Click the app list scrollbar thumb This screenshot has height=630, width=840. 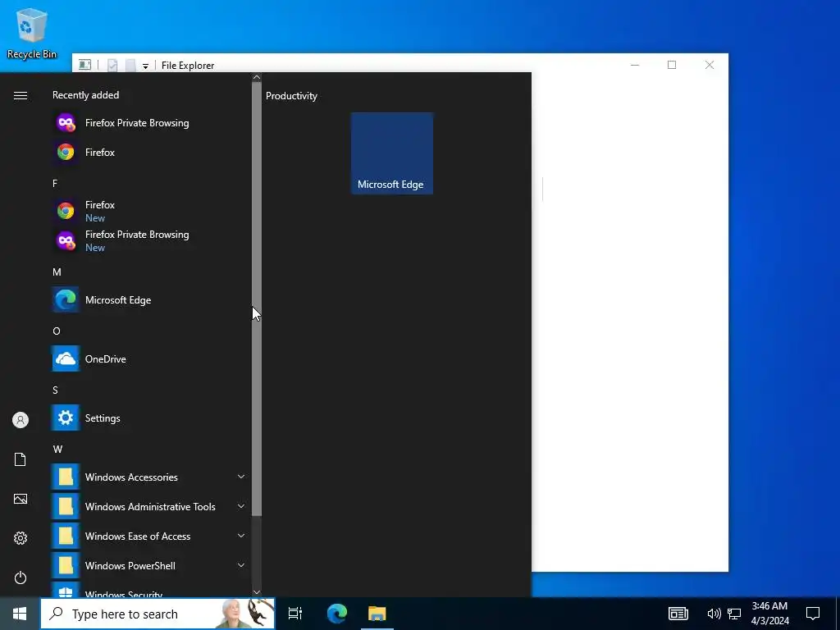(x=257, y=299)
